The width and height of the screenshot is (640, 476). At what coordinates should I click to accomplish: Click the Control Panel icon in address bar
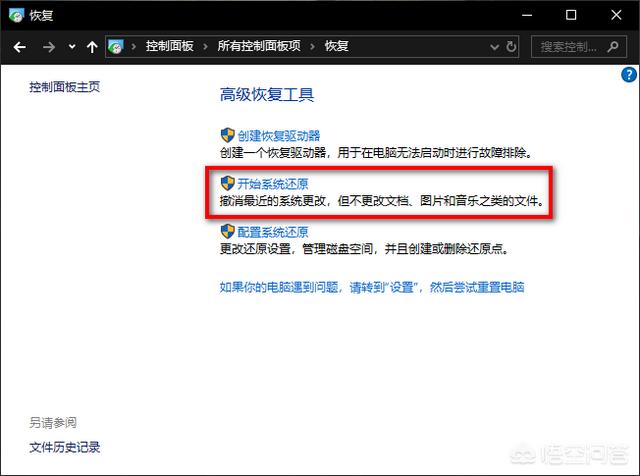[116, 47]
